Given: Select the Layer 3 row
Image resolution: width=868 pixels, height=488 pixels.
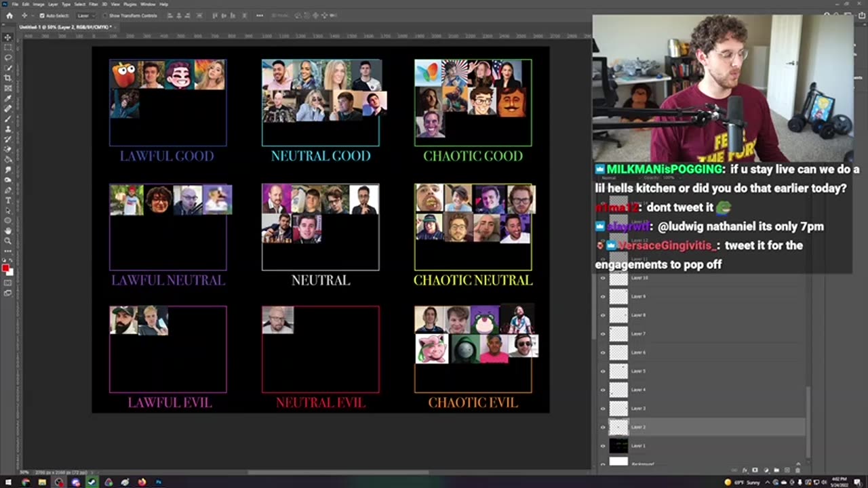Looking at the screenshot, I should point(702,408).
